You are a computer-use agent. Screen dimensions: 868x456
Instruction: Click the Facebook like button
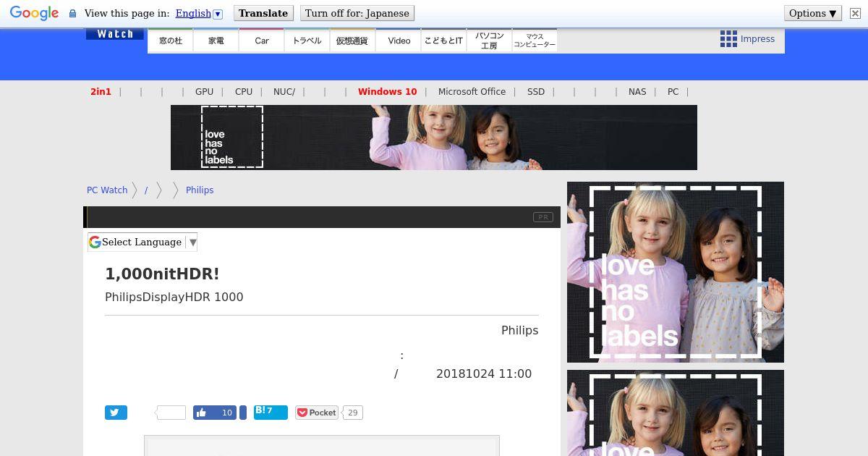pos(215,413)
